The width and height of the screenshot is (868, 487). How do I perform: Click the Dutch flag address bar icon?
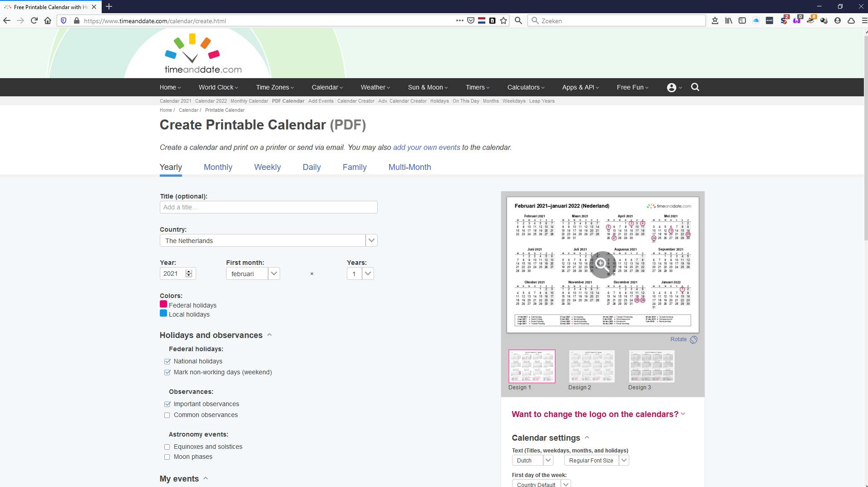pyautogui.click(x=482, y=20)
